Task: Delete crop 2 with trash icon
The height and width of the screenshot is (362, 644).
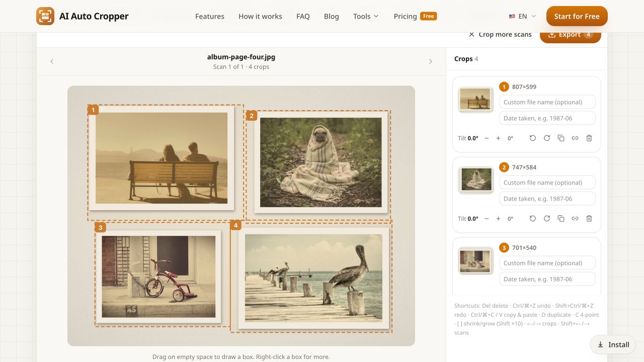Action: point(589,219)
